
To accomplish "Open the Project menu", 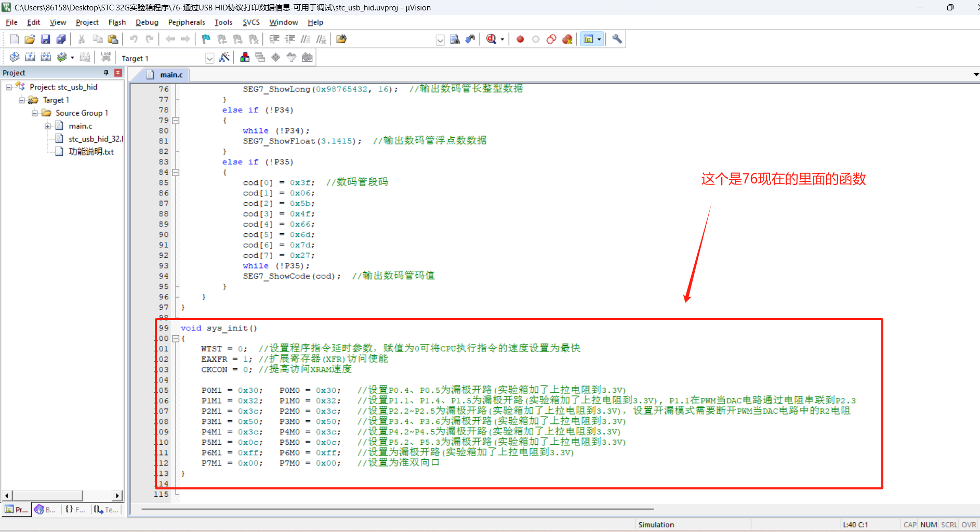I will (87, 22).
